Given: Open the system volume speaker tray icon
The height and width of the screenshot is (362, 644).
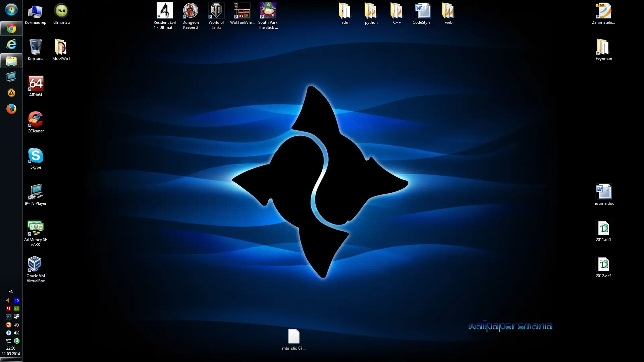Looking at the screenshot, I should (17, 333).
